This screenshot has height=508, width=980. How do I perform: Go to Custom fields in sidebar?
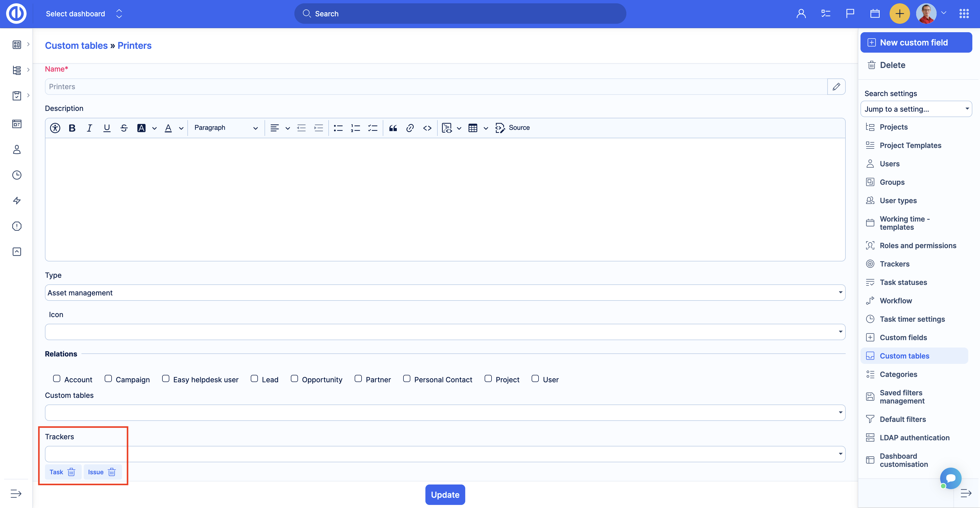(x=903, y=337)
